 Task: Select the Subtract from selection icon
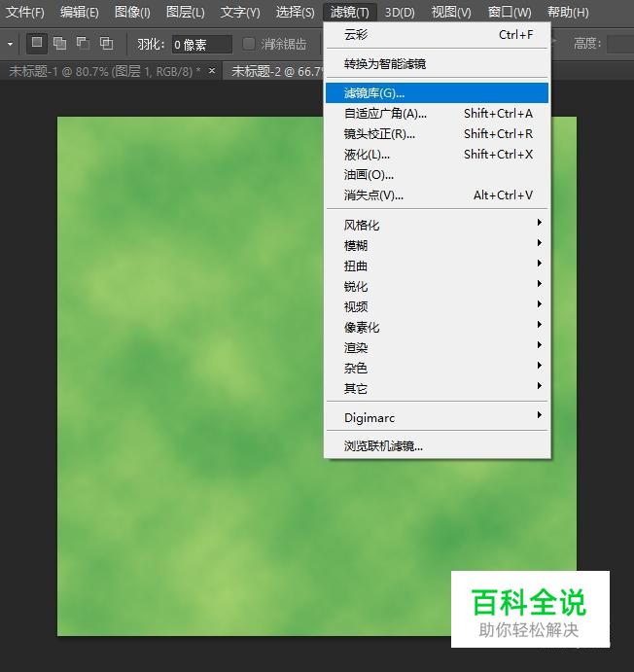83,44
